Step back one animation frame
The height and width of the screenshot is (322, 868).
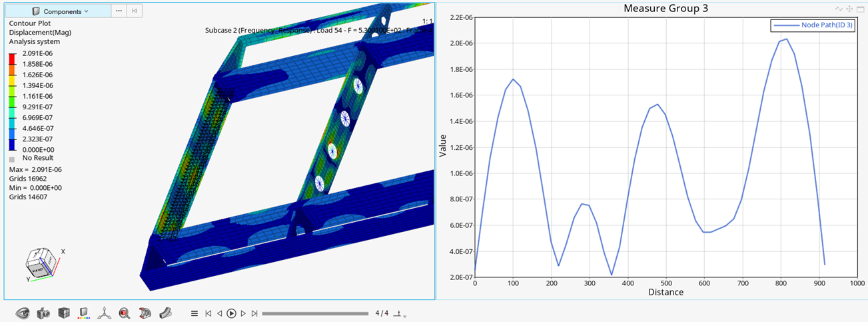click(x=219, y=313)
